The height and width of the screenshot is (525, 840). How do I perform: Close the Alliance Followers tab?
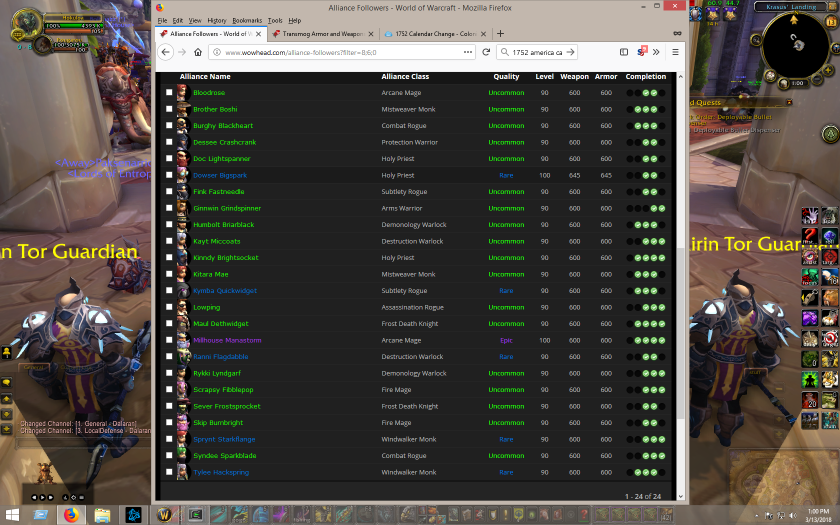click(258, 34)
